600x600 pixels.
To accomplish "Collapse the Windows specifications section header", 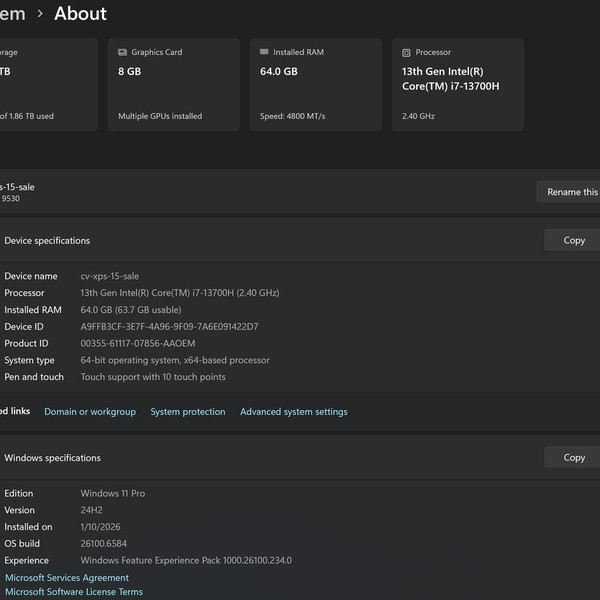I will click(x=300, y=457).
